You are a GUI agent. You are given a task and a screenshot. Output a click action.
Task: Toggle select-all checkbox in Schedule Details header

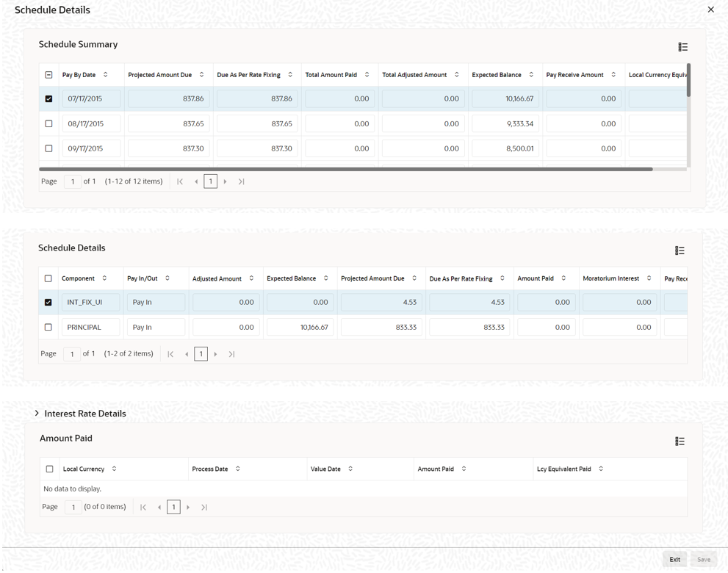click(x=48, y=278)
